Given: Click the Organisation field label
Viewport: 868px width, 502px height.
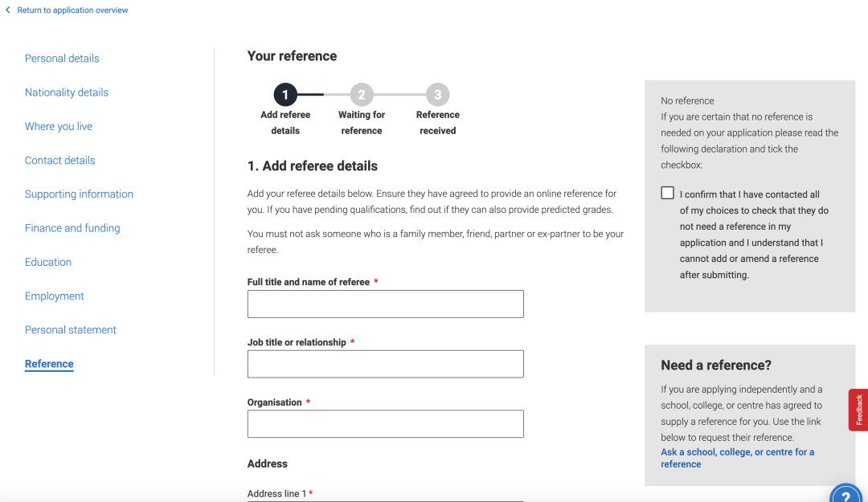Looking at the screenshot, I should [275, 402].
